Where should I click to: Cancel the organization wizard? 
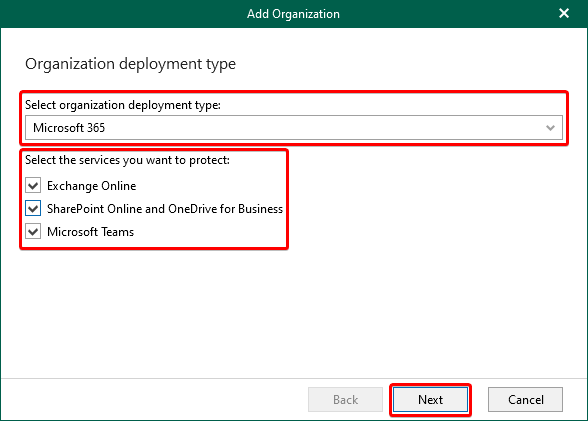(525, 400)
